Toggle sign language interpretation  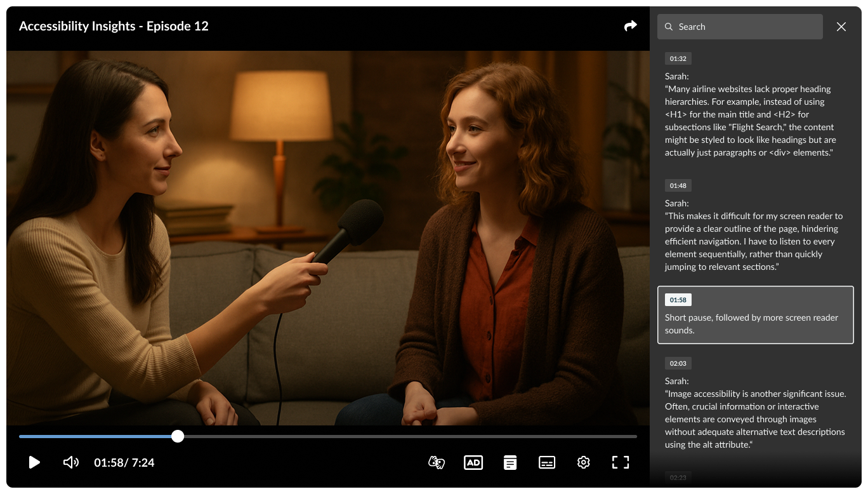click(437, 462)
